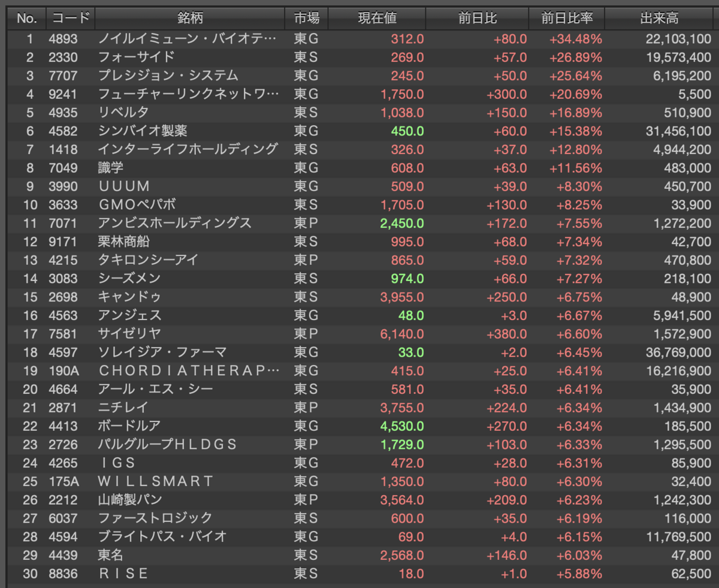
Task: Sort by the 出来高 column header
Action: (x=659, y=19)
